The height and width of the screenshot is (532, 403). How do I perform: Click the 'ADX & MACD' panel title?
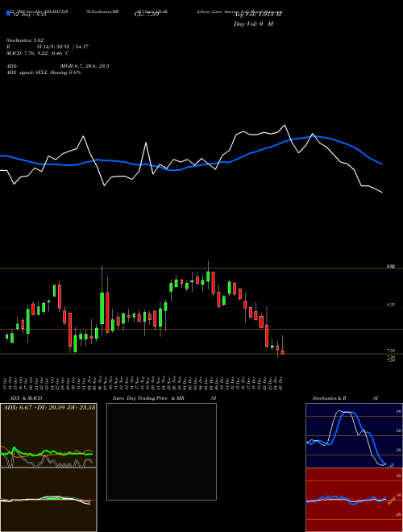[26, 398]
